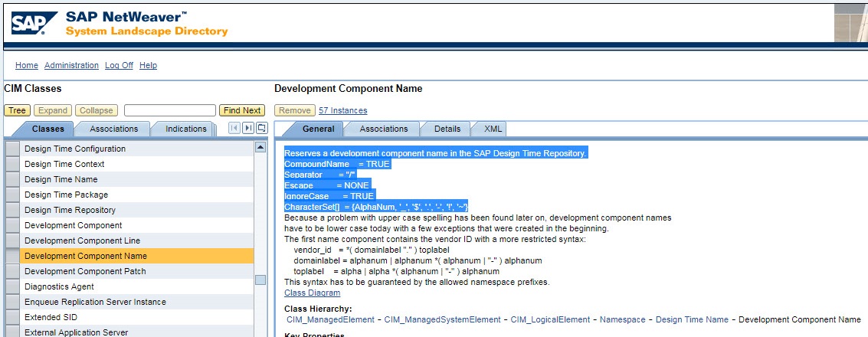Screen dimensions: 868x337
Task: Select the General tab
Action: tap(318, 129)
